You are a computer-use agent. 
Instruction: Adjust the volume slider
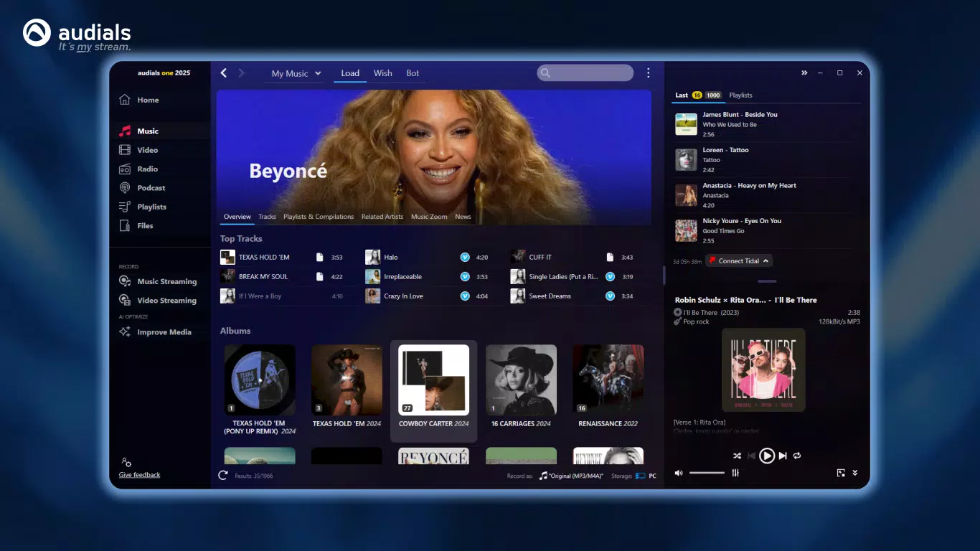point(707,473)
